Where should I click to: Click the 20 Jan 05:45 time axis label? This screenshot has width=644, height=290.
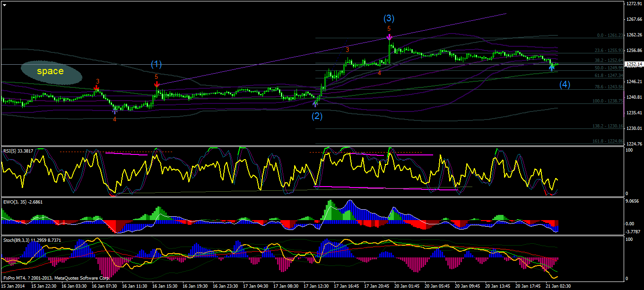[438, 286]
